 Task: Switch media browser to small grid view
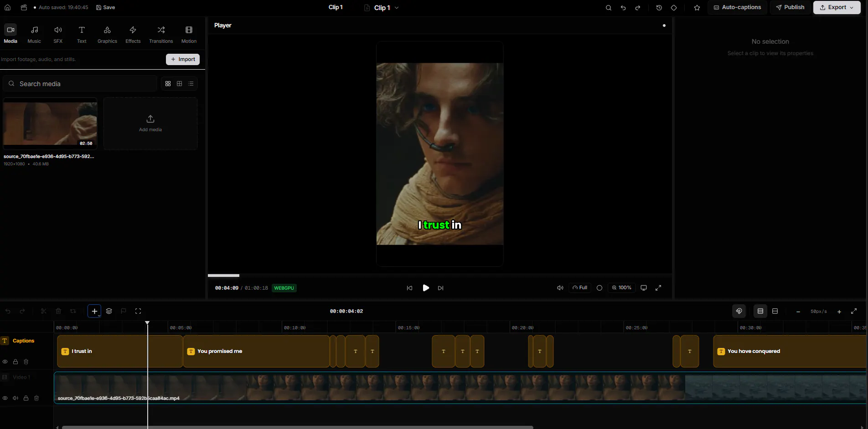[180, 84]
